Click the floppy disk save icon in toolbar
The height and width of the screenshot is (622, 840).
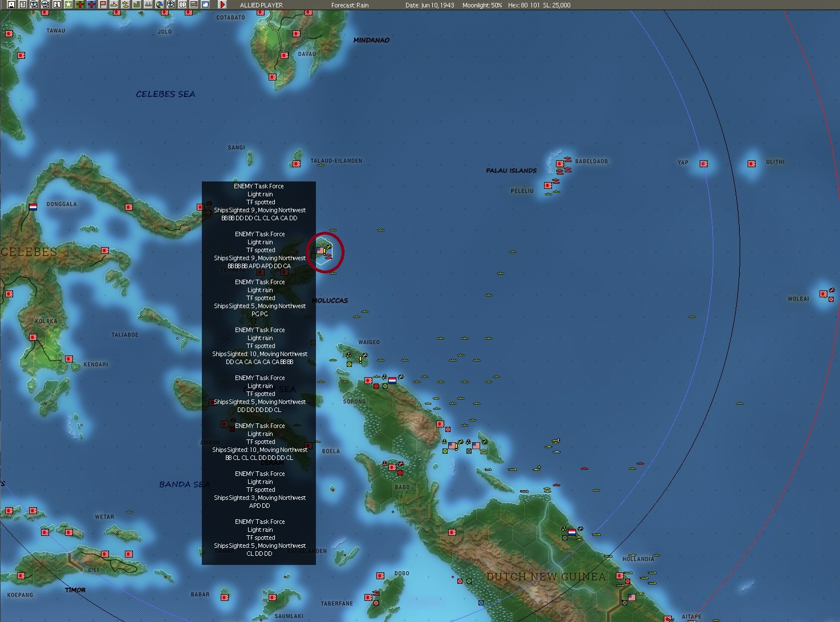pos(11,5)
